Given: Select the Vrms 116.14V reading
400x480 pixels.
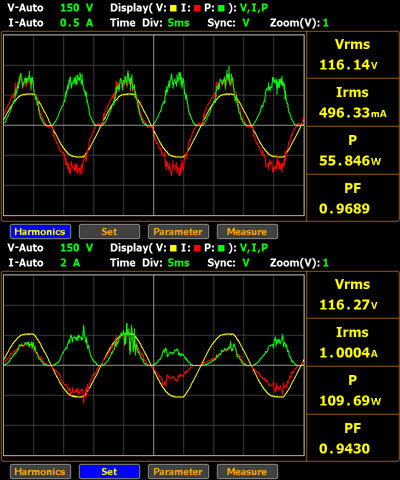Looking at the screenshot, I should [x=353, y=55].
